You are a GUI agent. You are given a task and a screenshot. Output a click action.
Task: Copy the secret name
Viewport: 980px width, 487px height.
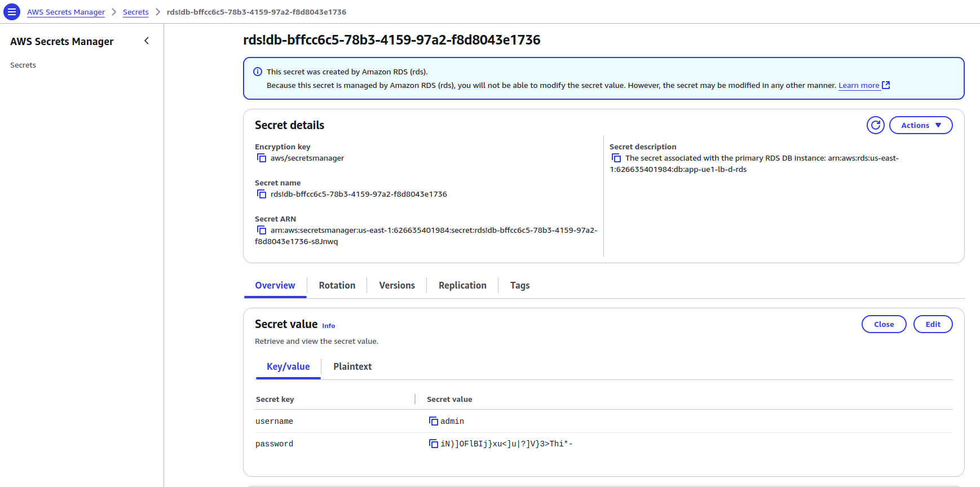[x=262, y=194]
